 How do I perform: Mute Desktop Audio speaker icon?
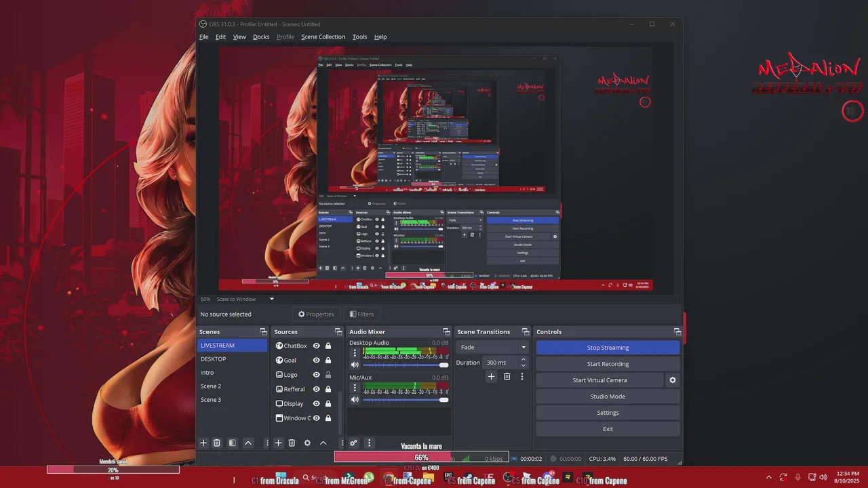point(354,365)
